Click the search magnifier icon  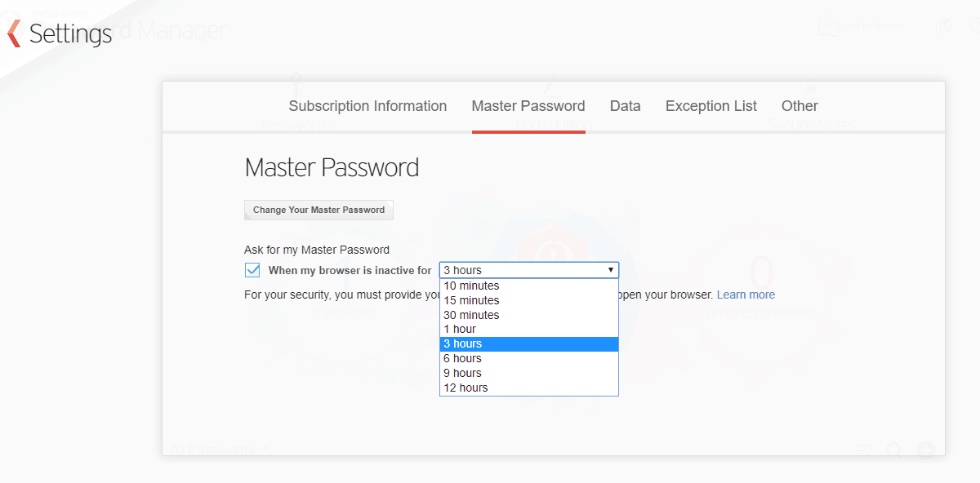(894, 450)
